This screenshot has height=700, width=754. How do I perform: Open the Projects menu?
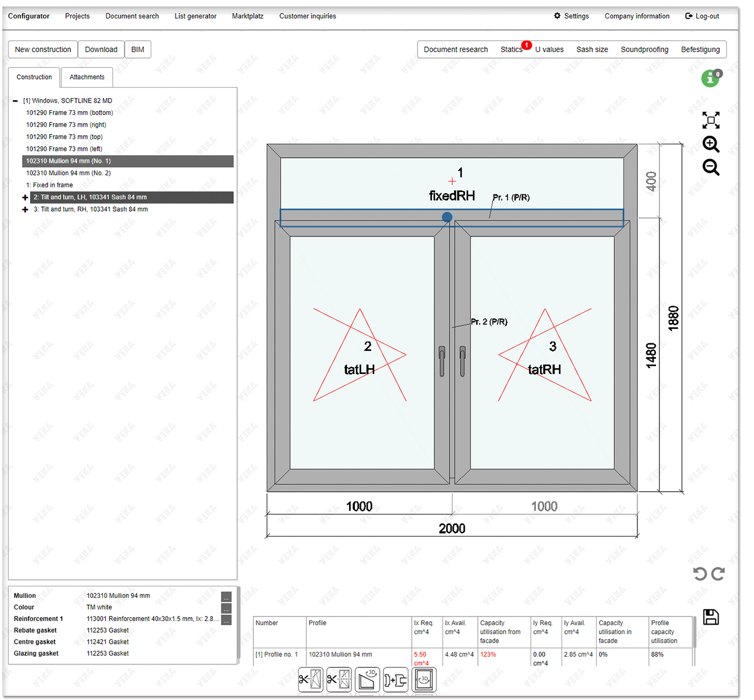[x=77, y=16]
